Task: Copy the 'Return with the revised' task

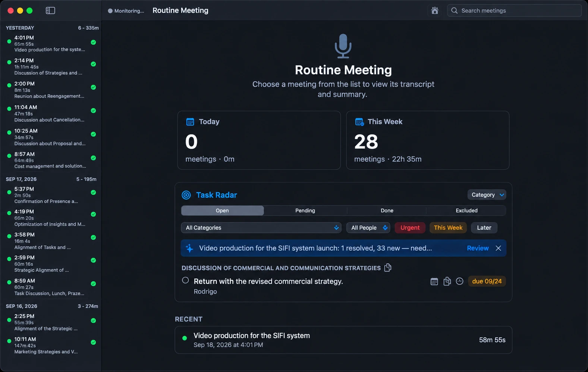Action: 447,281
